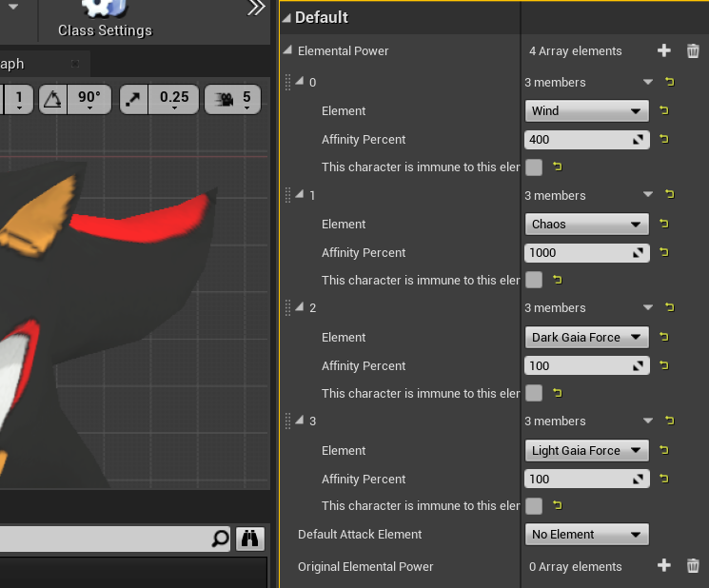
Task: Click Affinity Percent field of element 3
Action: tap(586, 480)
